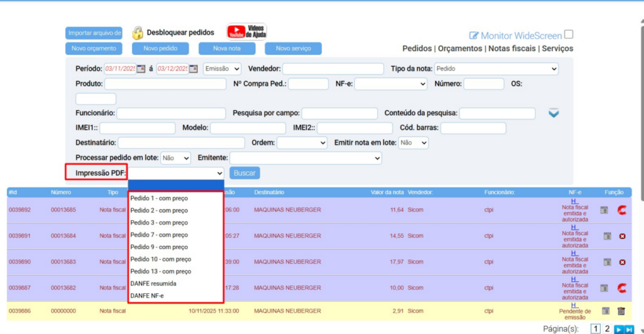Screen dimensions: 644x334
Task: Open calendar icon for end date 03/12/2025
Action: tap(194, 69)
